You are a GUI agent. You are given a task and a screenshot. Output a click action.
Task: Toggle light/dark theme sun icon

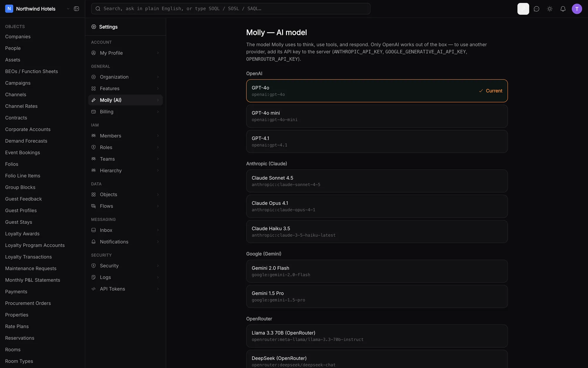pos(550,9)
